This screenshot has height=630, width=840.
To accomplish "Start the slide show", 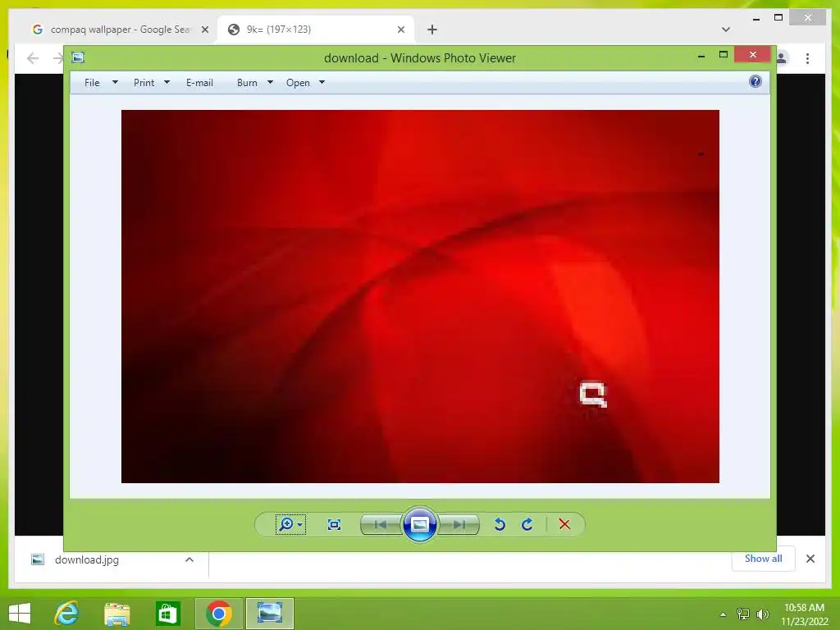I will point(419,524).
